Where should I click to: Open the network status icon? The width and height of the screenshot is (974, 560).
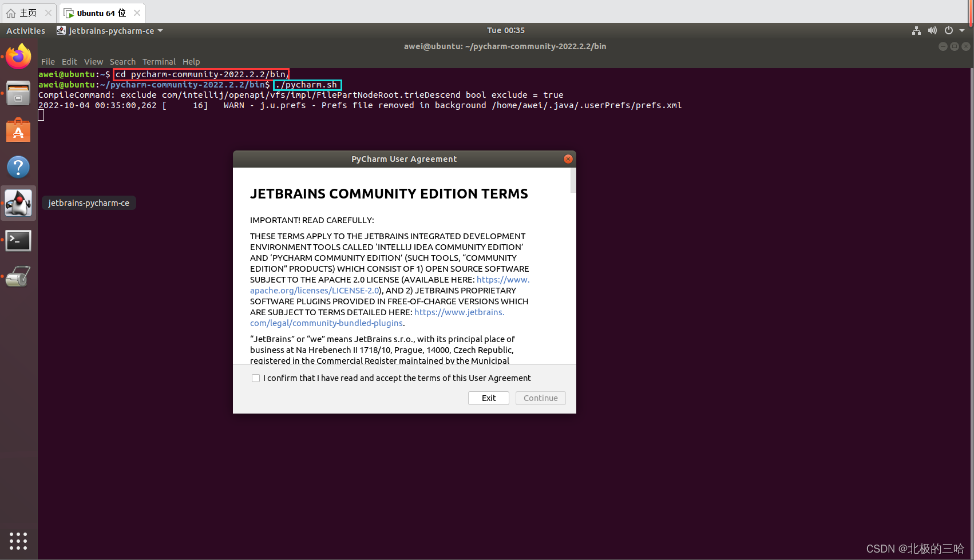point(916,30)
